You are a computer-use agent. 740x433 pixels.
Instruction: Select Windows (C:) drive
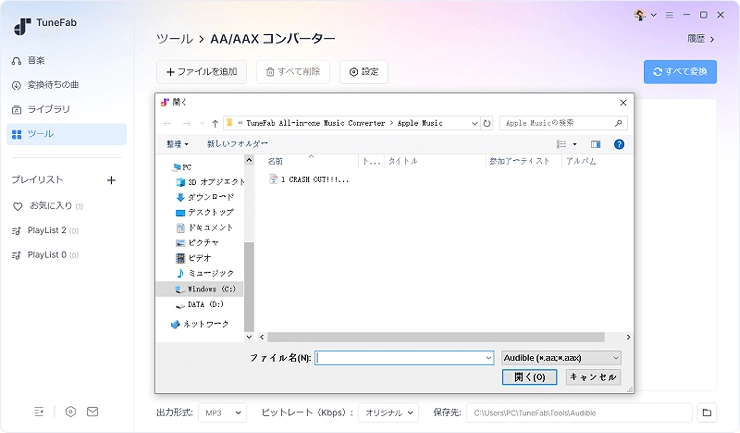pyautogui.click(x=200, y=289)
